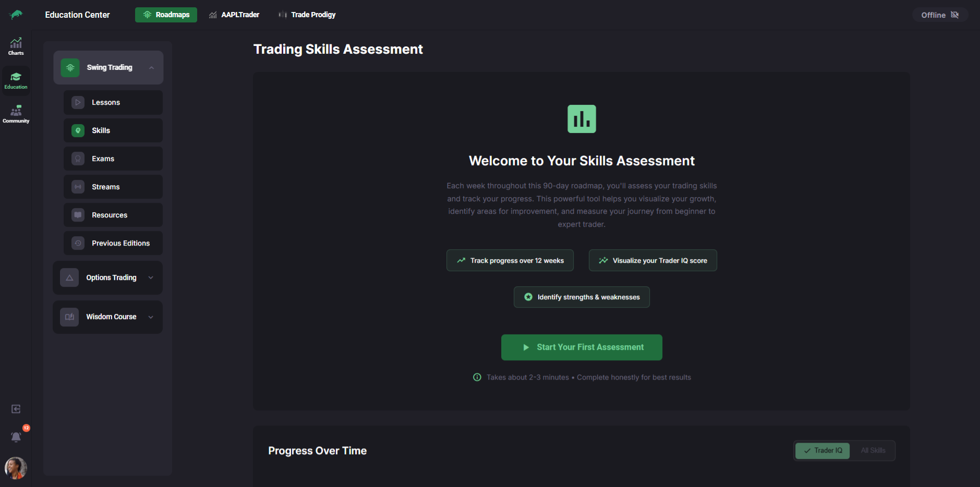
Task: Open the Charts sidebar icon
Action: [16, 46]
